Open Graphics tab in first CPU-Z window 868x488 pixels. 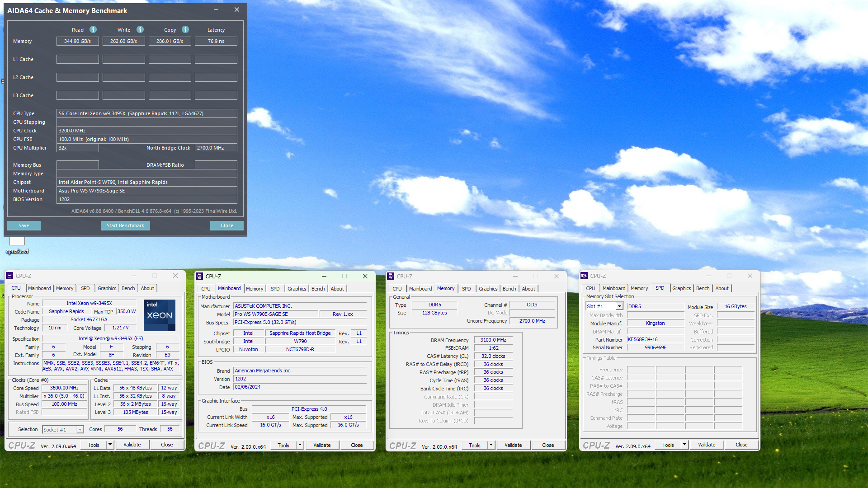pos(107,288)
